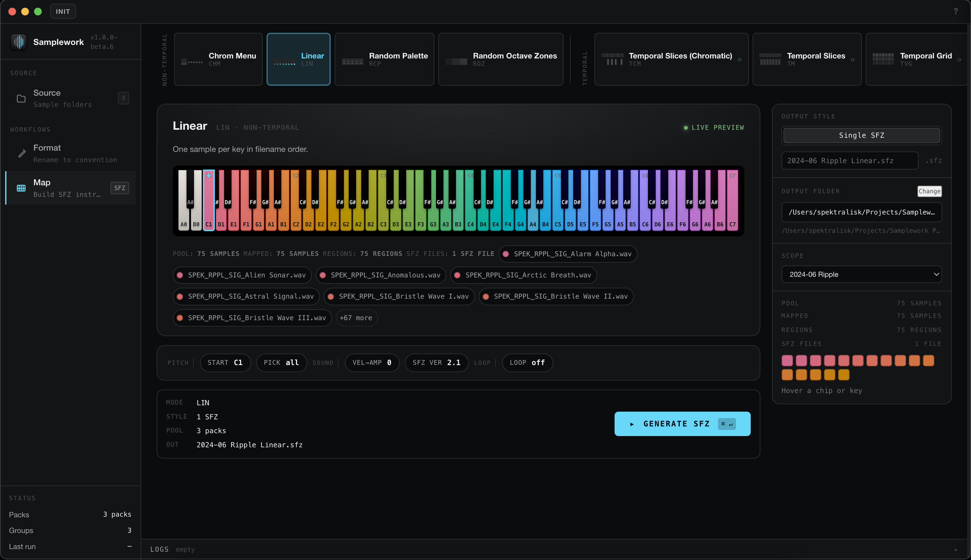Click the green Live Preview indicator dot
The width and height of the screenshot is (971, 560).
coord(686,128)
